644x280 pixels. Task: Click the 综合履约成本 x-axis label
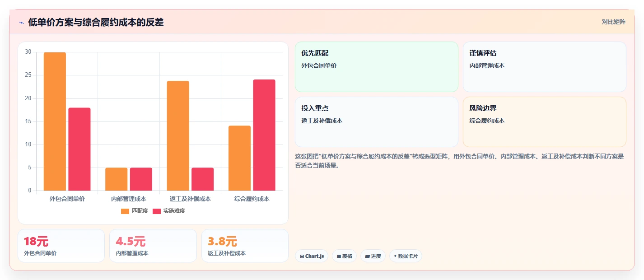[252, 199]
